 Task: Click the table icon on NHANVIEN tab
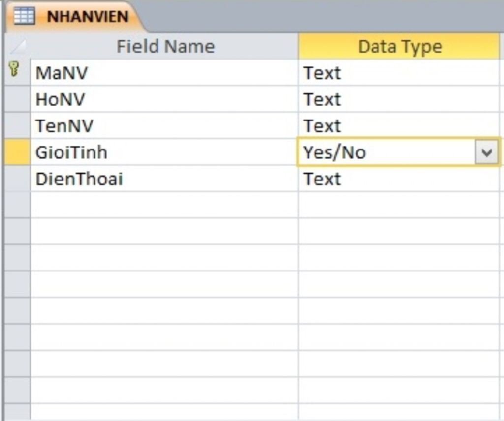coord(24,16)
